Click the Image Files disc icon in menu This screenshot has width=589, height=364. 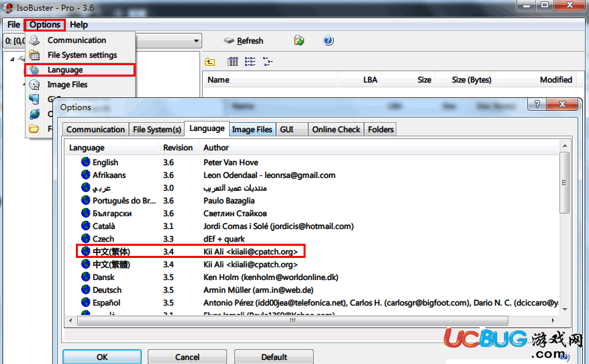tap(34, 85)
